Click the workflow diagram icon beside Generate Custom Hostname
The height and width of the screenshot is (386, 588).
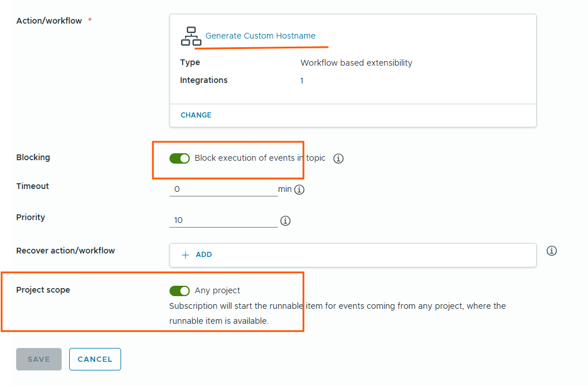click(x=191, y=36)
